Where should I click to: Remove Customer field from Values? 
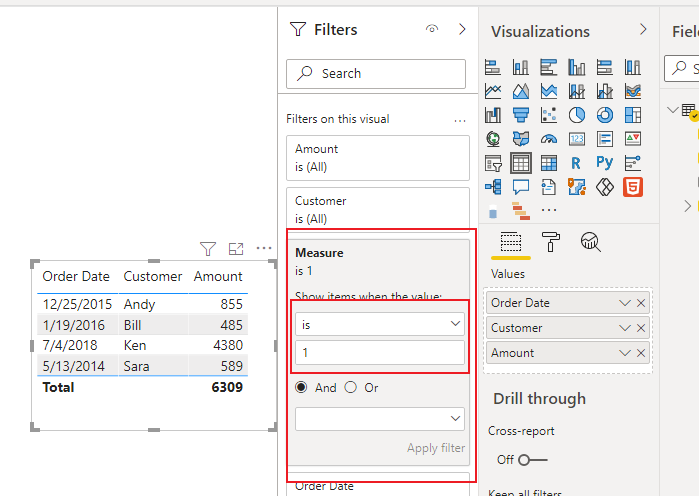(641, 328)
